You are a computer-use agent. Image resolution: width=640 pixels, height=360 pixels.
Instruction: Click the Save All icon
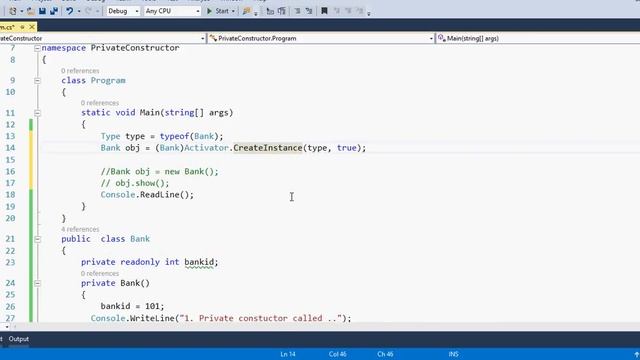tap(53, 11)
